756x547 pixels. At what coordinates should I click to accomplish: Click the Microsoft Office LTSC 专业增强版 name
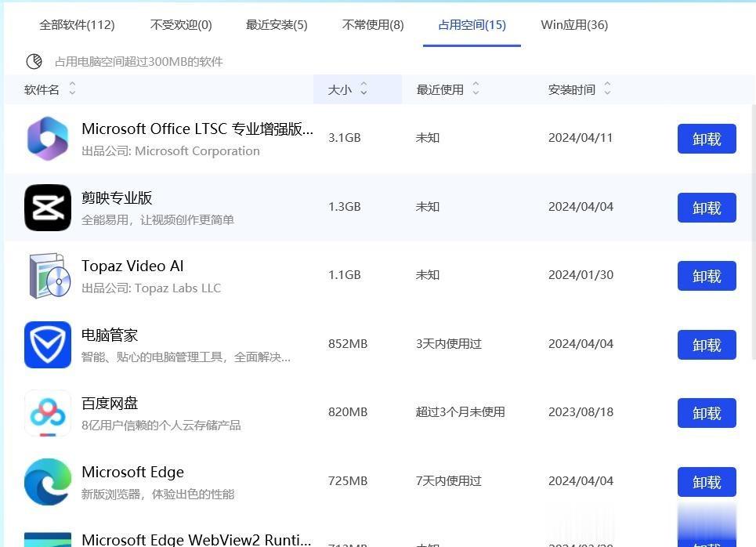tap(197, 129)
